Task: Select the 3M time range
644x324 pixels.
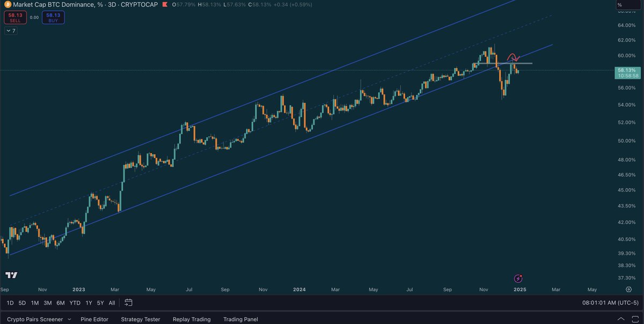Action: pos(47,303)
